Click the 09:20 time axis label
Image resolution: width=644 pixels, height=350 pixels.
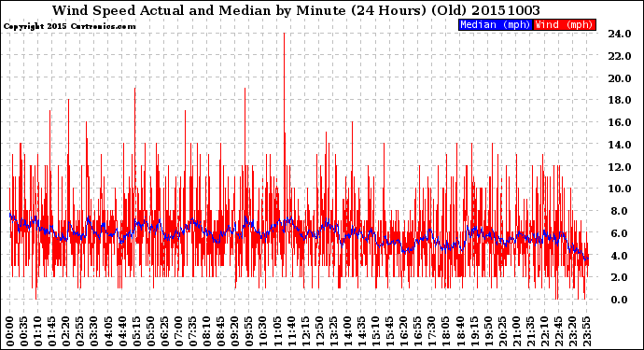click(234, 331)
